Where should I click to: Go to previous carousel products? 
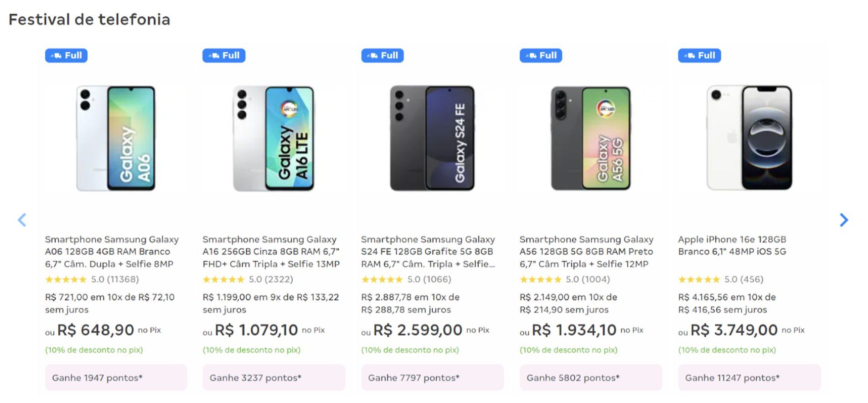pos(22,220)
